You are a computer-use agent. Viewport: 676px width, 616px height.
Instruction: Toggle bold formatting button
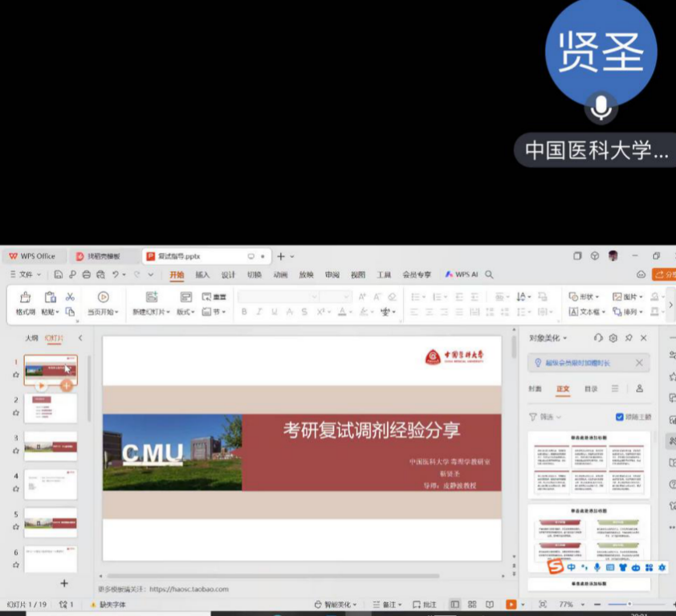pos(244,312)
